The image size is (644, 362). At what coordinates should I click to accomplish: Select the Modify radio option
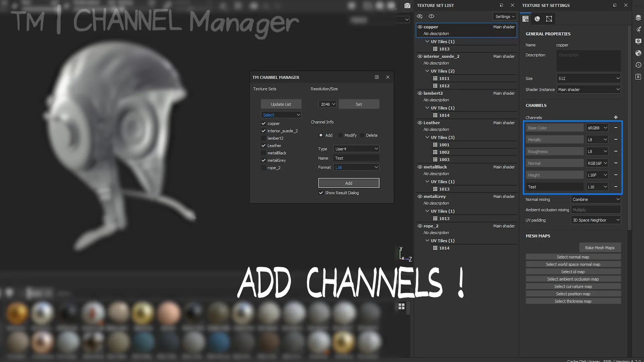pos(341,135)
